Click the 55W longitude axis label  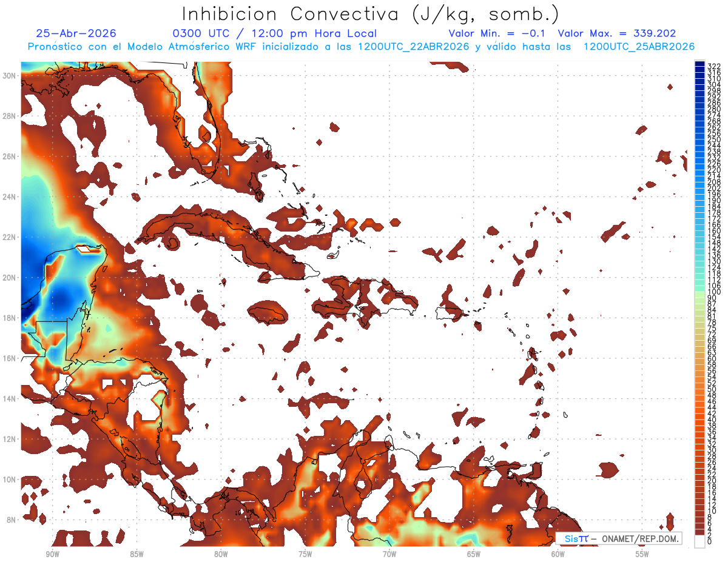coord(642,554)
